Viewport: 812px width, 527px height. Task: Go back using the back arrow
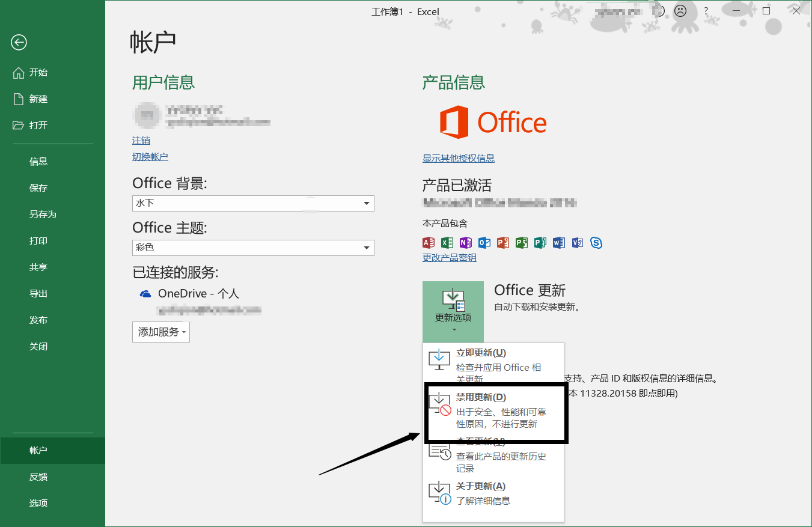click(19, 42)
